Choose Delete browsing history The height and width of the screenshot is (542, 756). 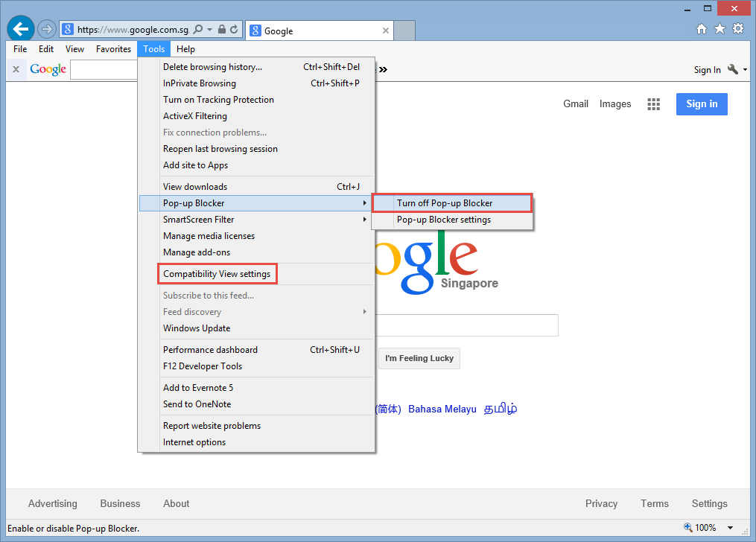[x=256, y=67]
